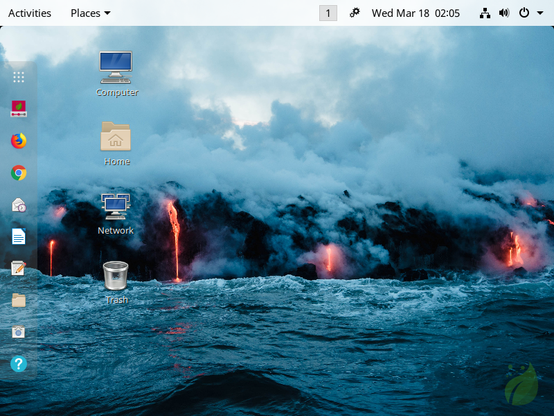Click the volume speaker icon
The image size is (554, 416).
[x=504, y=13]
